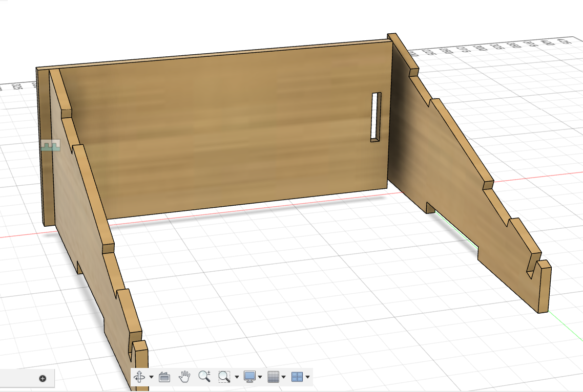Open the Viewports layout icon

[x=297, y=377]
